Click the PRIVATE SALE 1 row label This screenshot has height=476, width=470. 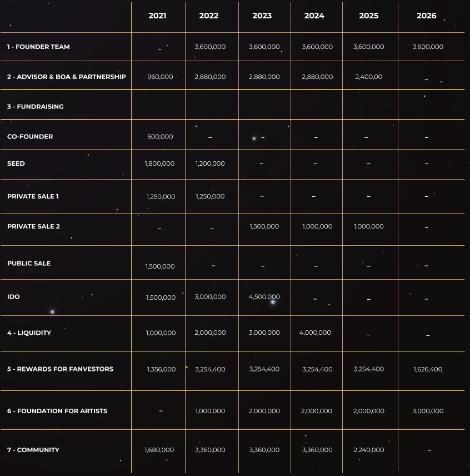pos(33,196)
